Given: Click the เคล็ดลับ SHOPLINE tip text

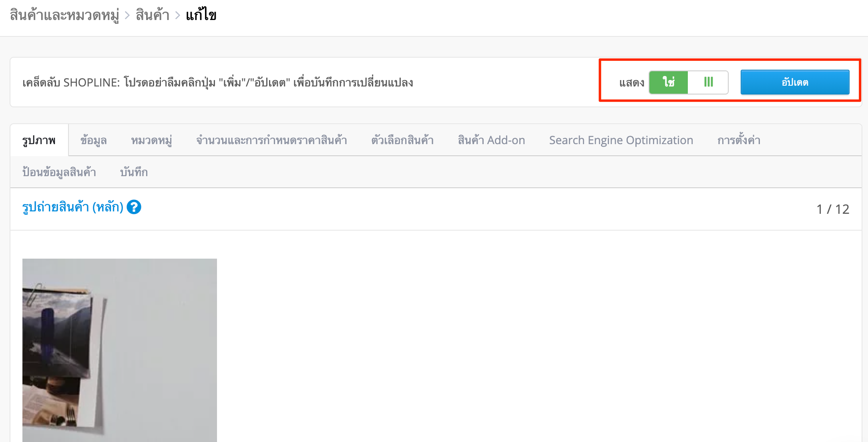Looking at the screenshot, I should [218, 82].
